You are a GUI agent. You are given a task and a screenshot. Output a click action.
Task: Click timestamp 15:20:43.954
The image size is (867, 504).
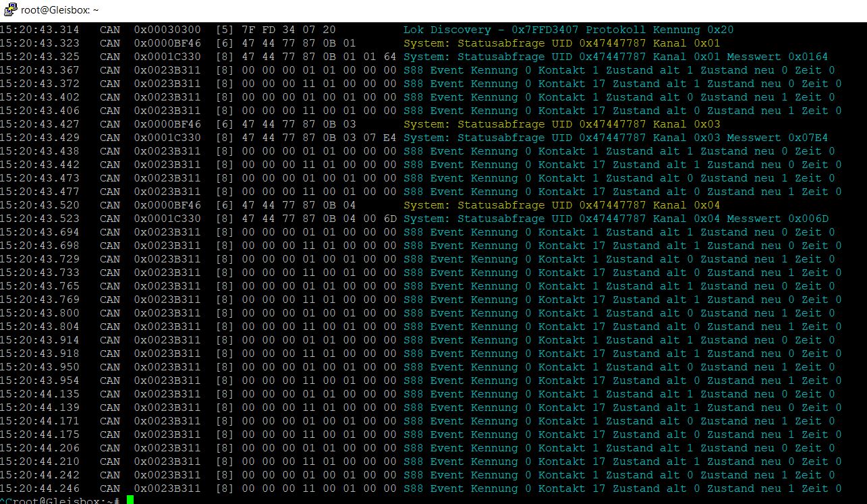[40, 381]
